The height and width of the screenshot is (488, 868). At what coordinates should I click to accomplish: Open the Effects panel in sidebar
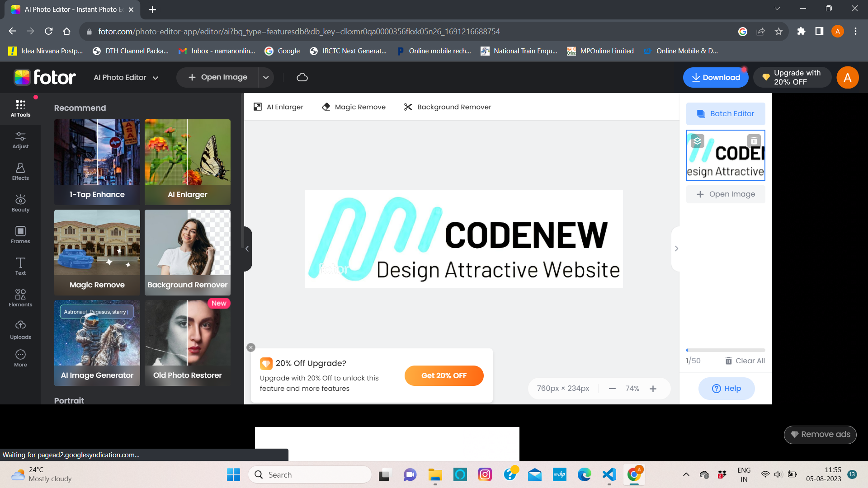tap(20, 172)
